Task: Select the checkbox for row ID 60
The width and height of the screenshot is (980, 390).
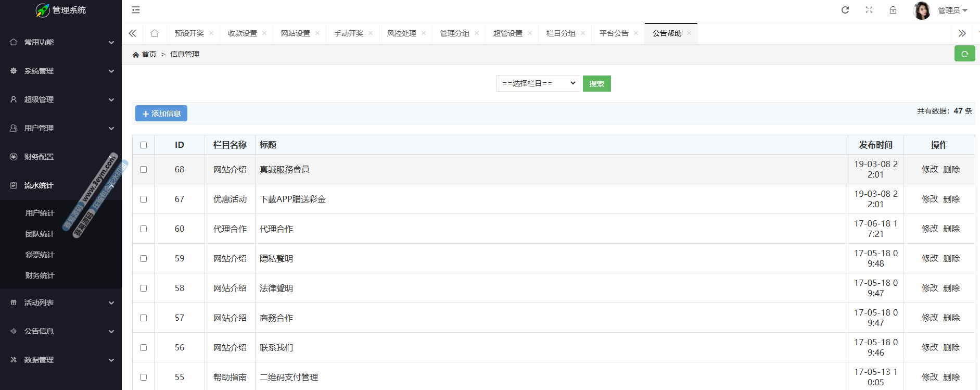Action: tap(144, 229)
